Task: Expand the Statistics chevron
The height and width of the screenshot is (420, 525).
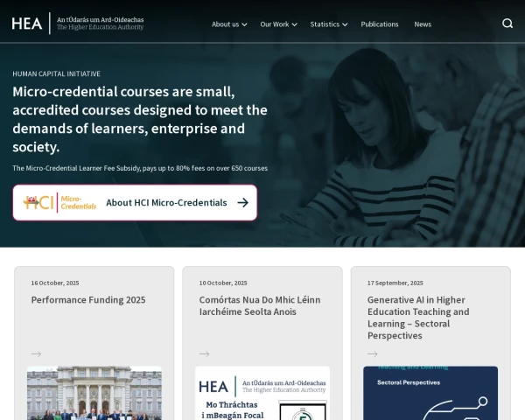Action: point(345,24)
